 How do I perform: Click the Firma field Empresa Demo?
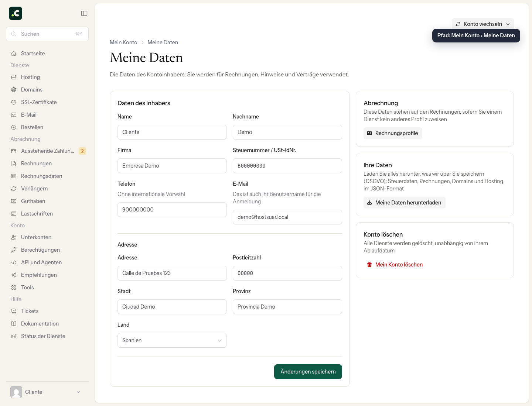tap(172, 166)
